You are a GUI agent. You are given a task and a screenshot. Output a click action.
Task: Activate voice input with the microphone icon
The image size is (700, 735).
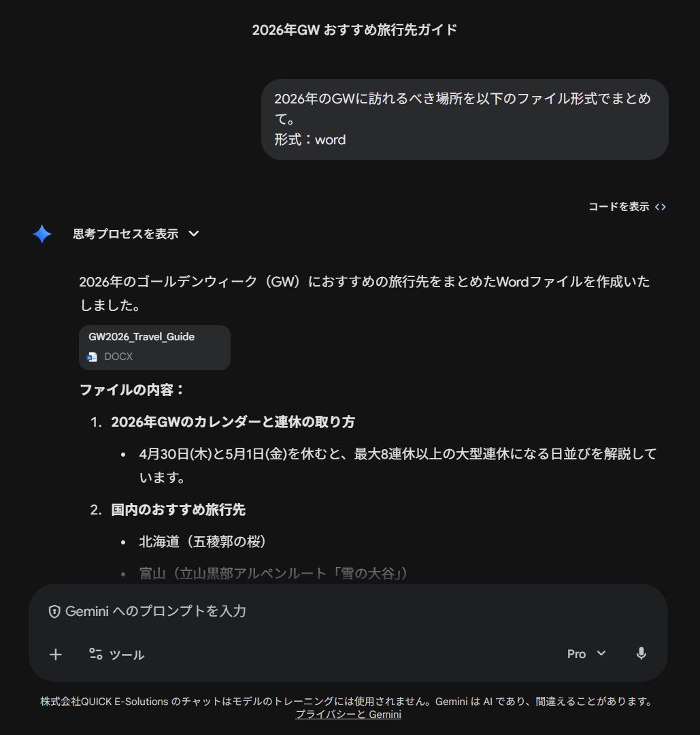[x=640, y=653]
